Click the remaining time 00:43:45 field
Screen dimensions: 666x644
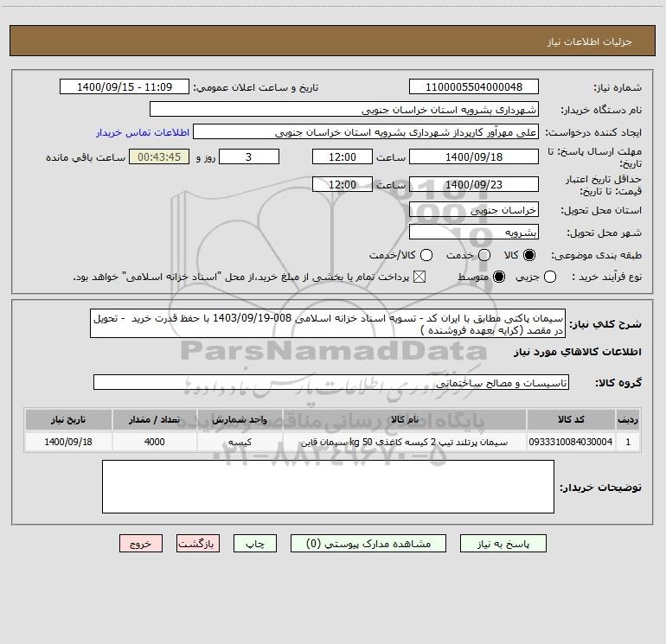click(x=159, y=156)
